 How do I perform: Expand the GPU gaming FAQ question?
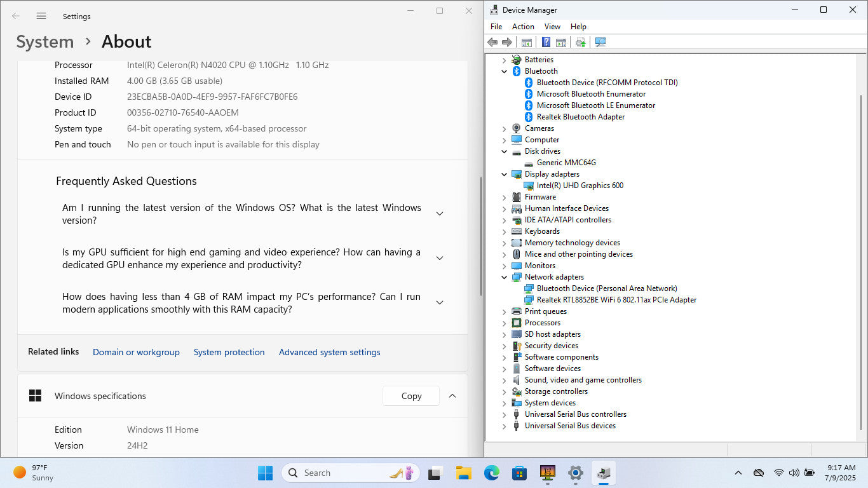439,258
